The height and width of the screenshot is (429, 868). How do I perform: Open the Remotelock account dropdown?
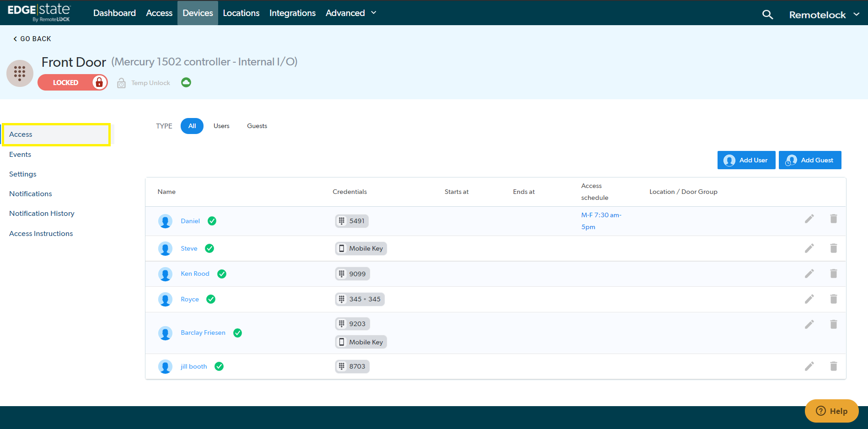(x=824, y=15)
